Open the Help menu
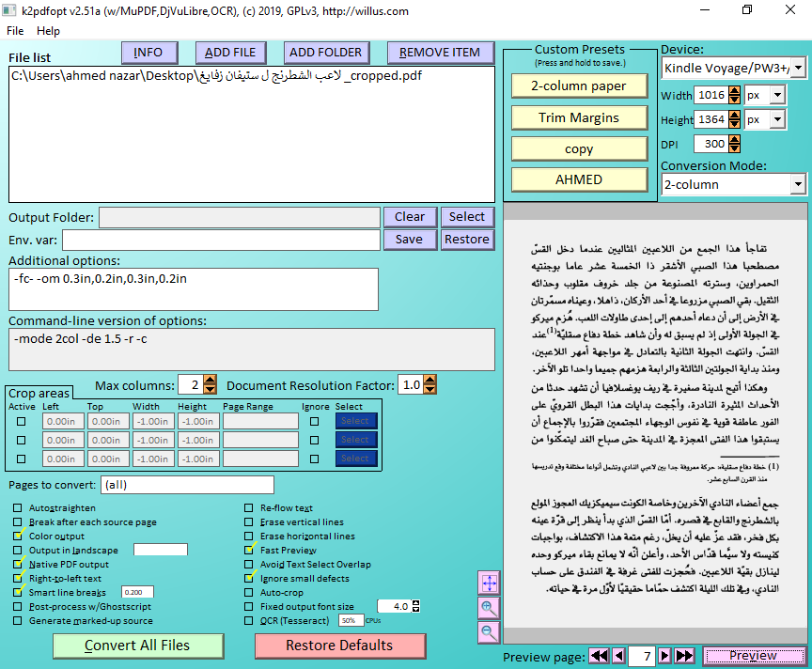The height and width of the screenshot is (669, 812). coord(48,31)
